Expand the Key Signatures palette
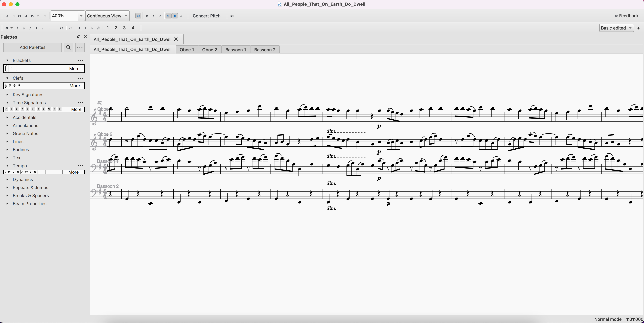This screenshot has height=323, width=644. [x=28, y=94]
